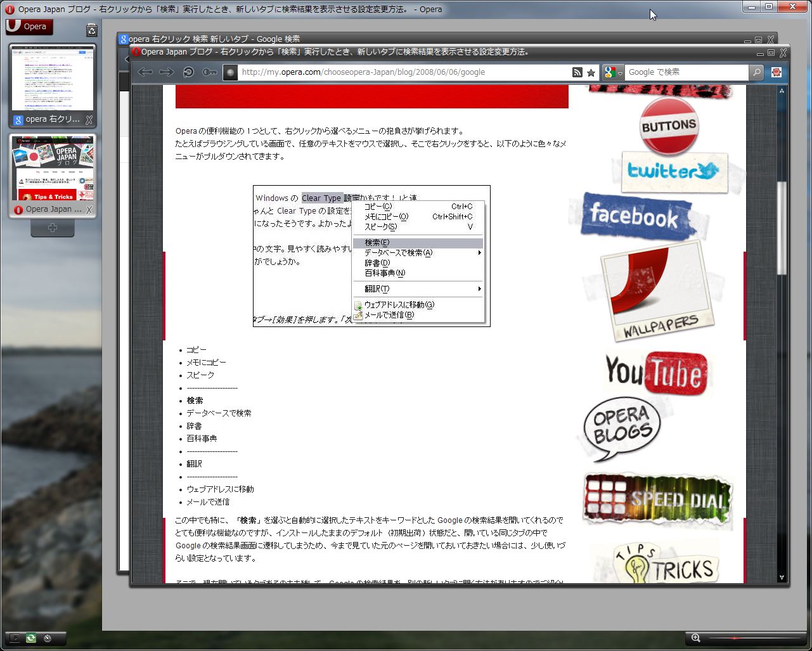Click the green Opera Link sync icon
The height and width of the screenshot is (651, 812).
tap(30, 638)
